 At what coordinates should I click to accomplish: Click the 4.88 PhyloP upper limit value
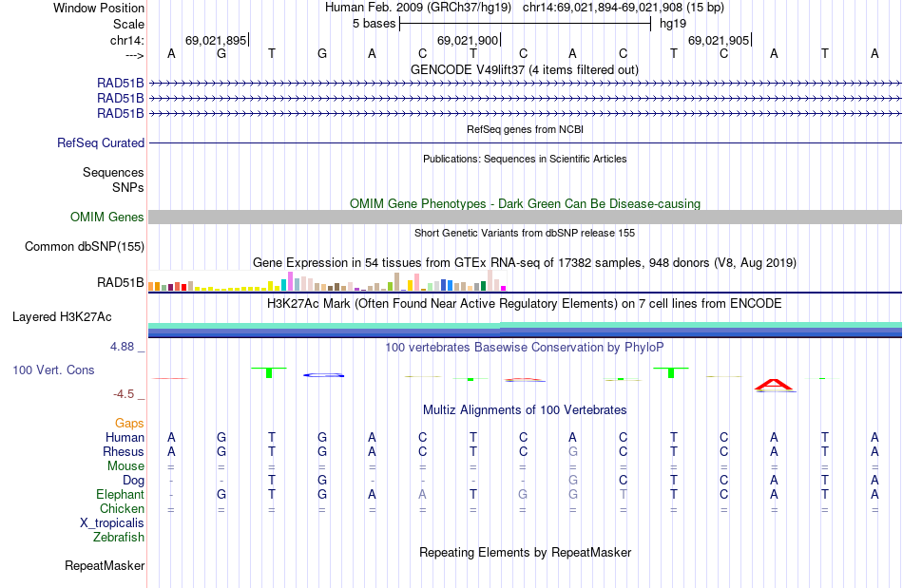click(122, 347)
